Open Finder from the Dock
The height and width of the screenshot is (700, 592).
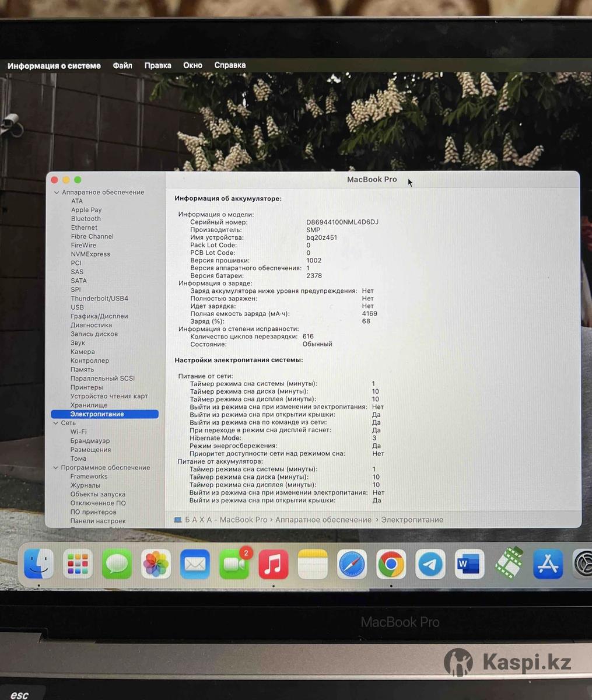click(x=38, y=563)
